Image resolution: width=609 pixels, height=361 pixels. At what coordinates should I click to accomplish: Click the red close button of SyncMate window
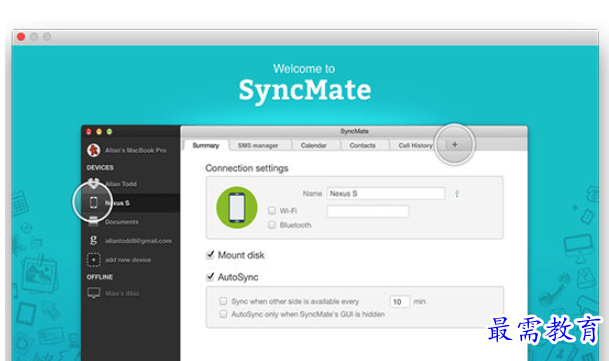89,132
